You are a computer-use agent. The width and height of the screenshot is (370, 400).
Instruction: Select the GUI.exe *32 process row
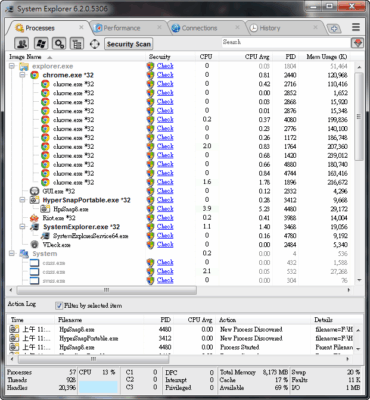(180, 191)
